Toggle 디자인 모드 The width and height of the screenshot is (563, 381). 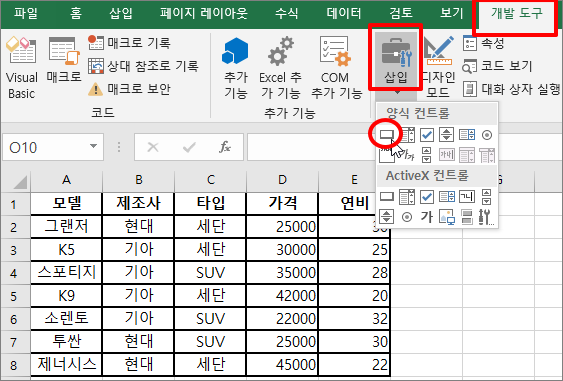pos(439,68)
